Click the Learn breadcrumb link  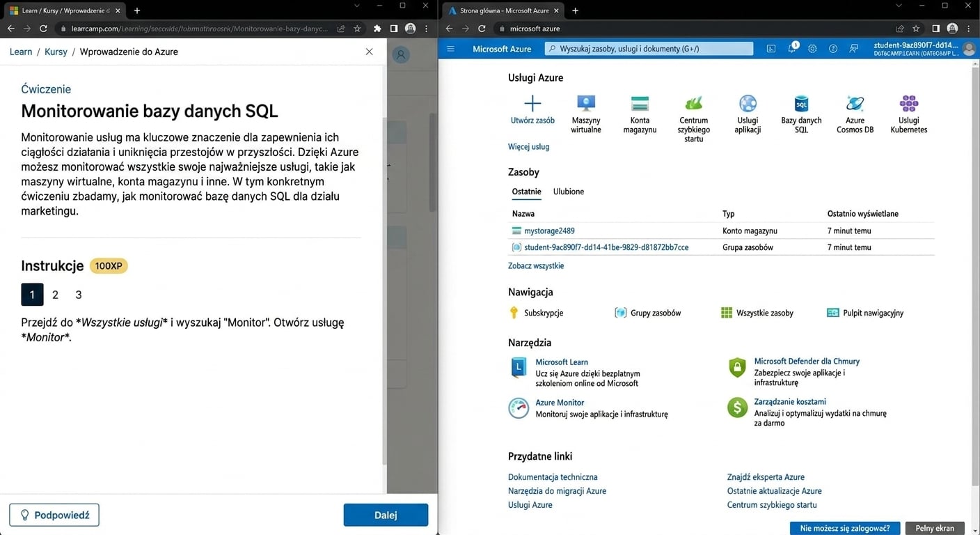(21, 52)
